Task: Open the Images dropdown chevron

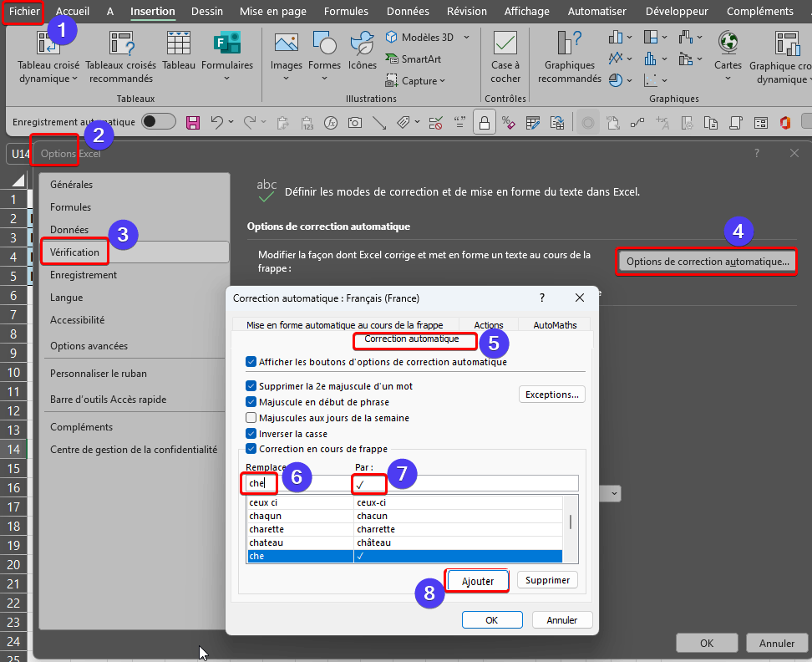Action: (286, 79)
